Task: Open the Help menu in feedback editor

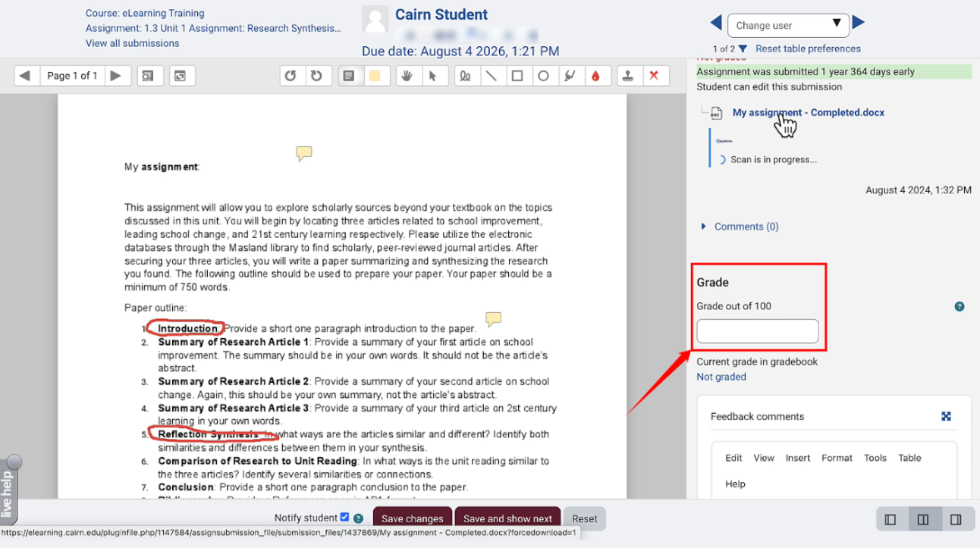Action: [x=735, y=484]
